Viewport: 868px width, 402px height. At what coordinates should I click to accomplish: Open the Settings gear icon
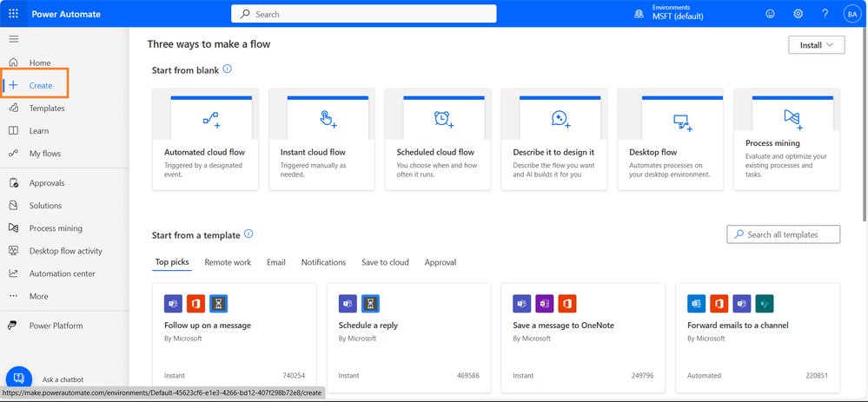point(798,14)
